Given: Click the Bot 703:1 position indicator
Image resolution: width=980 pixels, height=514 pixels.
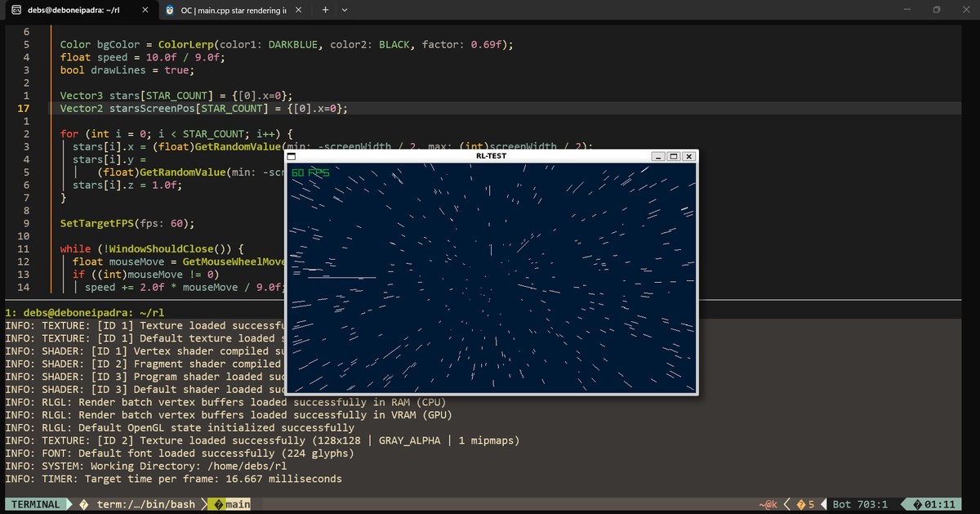Looking at the screenshot, I should click(x=860, y=504).
